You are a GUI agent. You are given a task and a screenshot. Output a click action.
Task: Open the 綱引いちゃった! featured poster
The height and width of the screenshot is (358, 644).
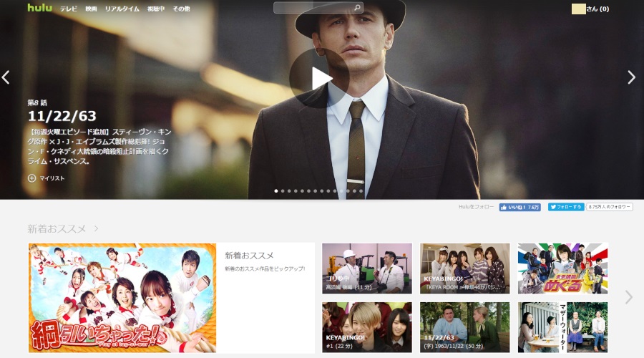[122, 298]
